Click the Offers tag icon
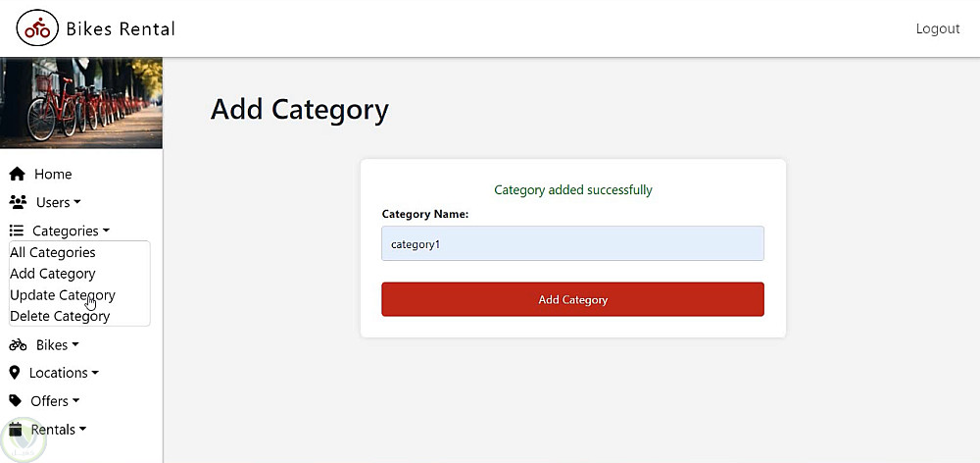 (16, 400)
